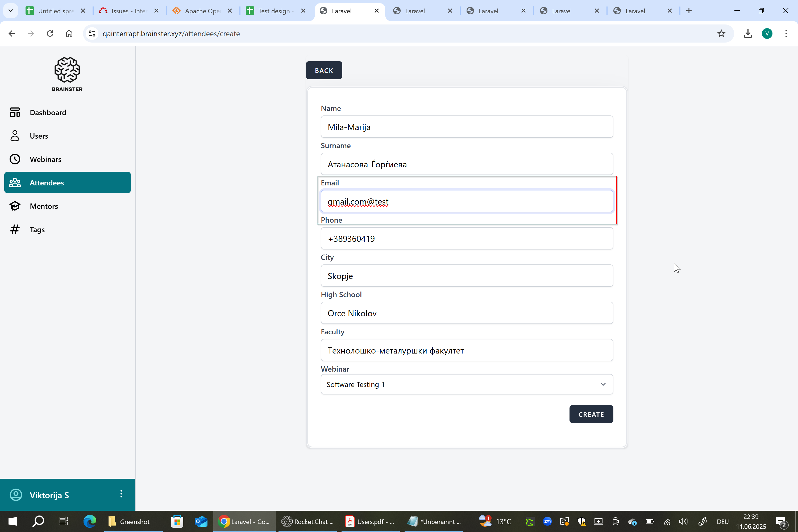
Task: Open three-dot menu beside Viktorija S
Action: [x=121, y=494]
